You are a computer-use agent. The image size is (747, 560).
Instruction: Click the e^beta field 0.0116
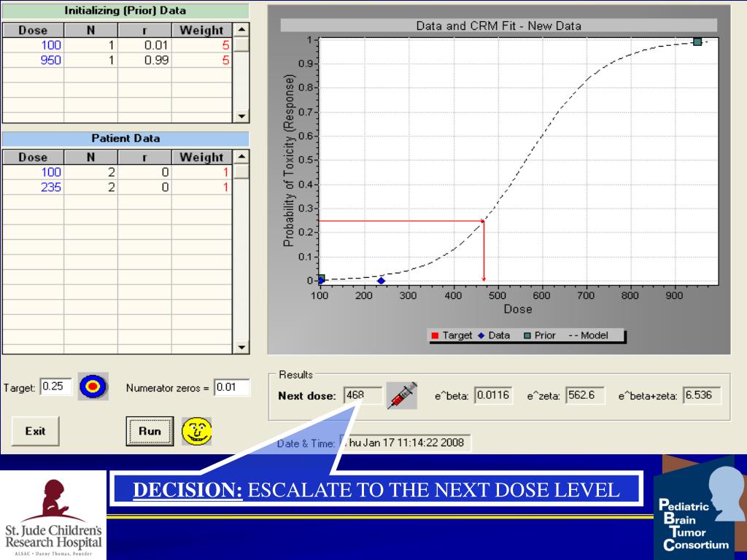[493, 395]
